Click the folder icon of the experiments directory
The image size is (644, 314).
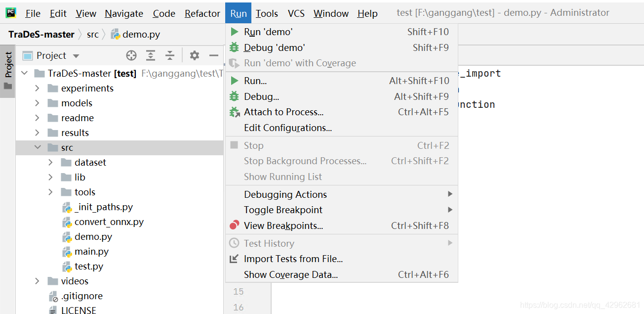point(53,89)
